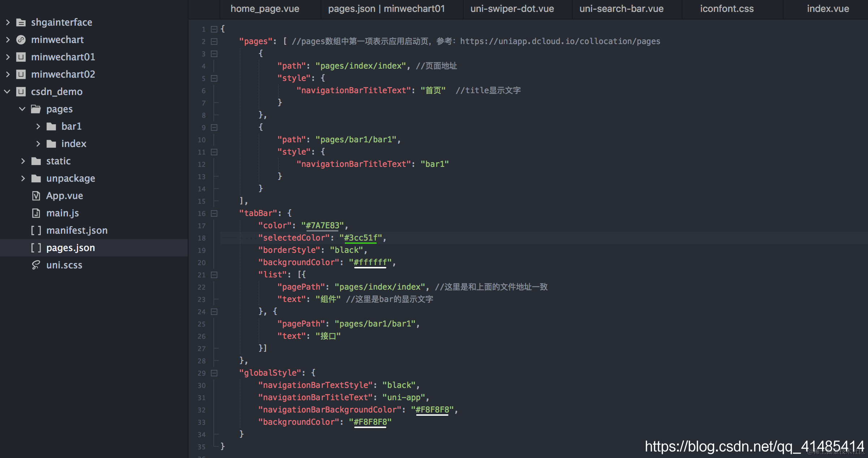Select pages.json in the file tree
868x458 pixels.
(x=70, y=248)
